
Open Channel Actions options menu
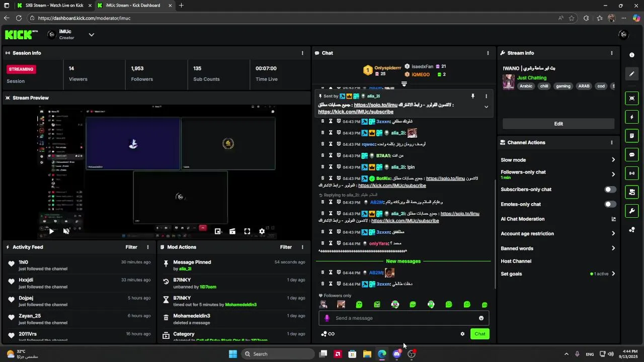[x=612, y=142]
